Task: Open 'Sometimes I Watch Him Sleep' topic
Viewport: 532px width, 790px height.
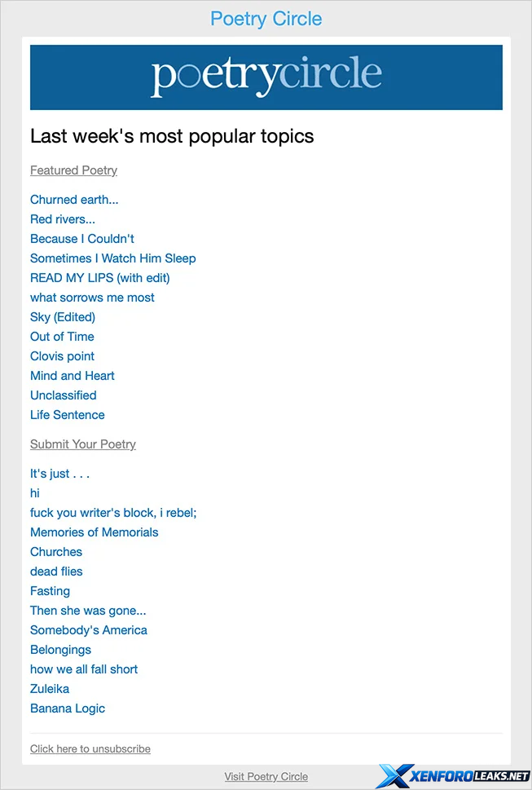Action: click(x=112, y=258)
